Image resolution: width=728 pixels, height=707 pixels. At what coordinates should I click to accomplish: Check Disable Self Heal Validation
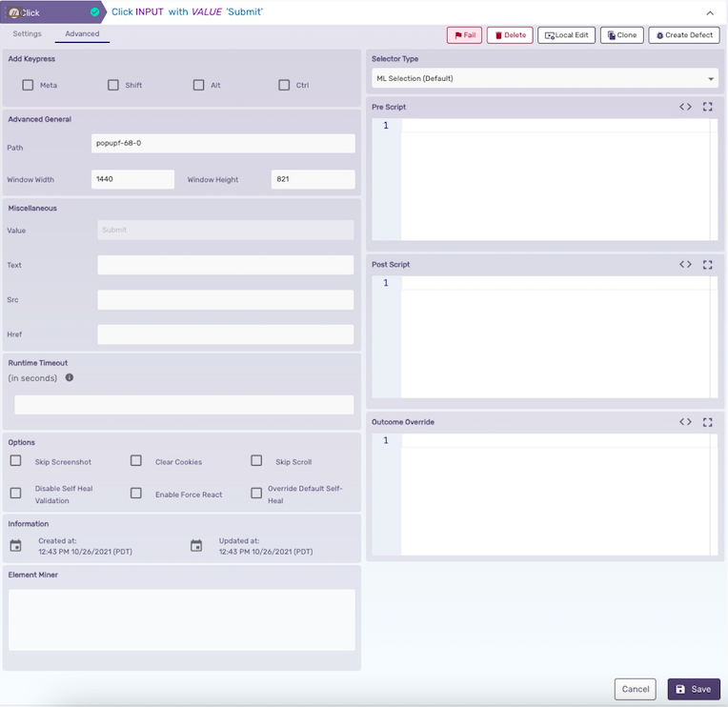(x=16, y=493)
